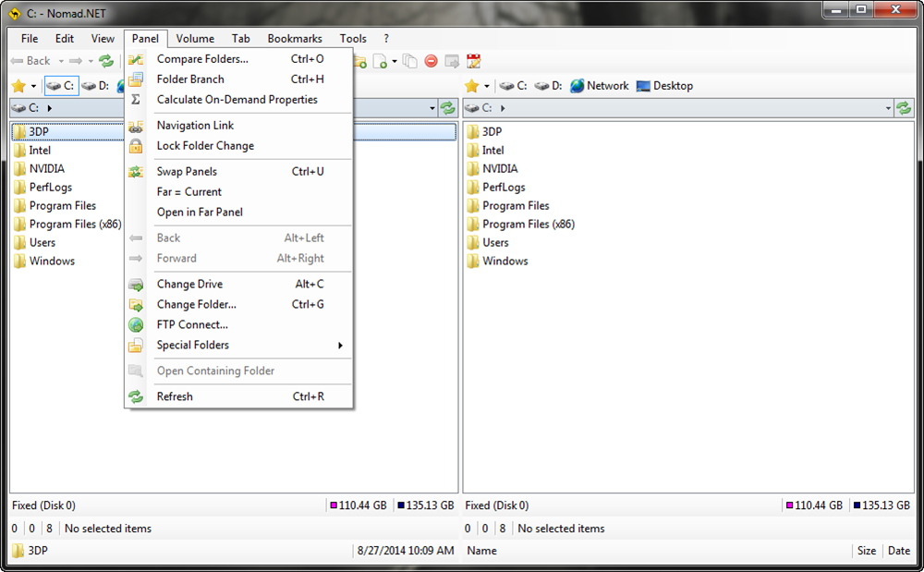Screen dimensions: 924x572
Task: Open the Tab menu
Action: pyautogui.click(x=240, y=39)
